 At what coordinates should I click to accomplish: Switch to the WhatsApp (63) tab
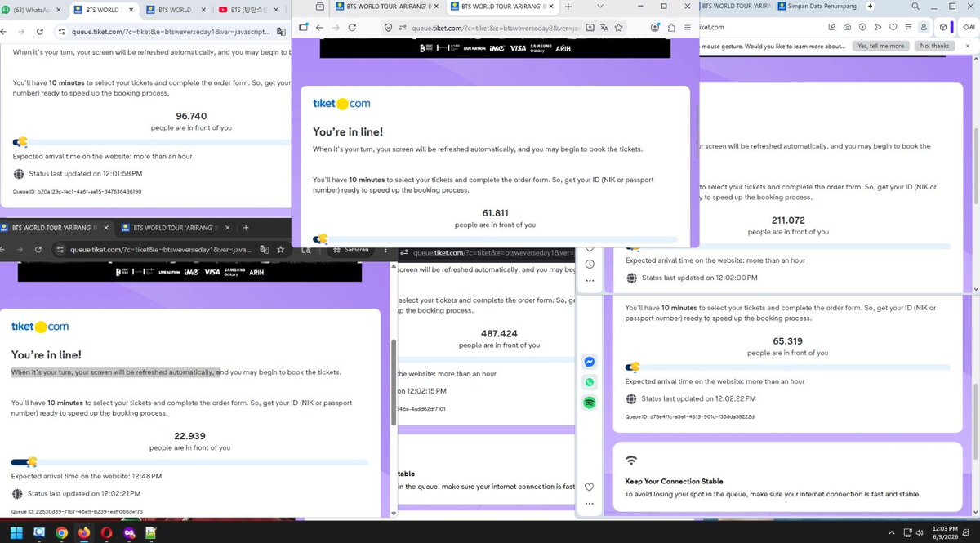pos(31,10)
